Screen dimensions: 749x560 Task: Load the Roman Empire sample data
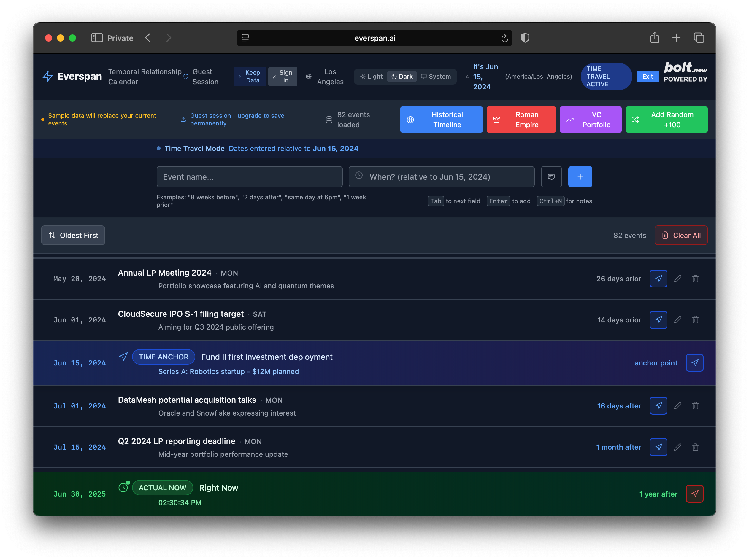coord(521,120)
